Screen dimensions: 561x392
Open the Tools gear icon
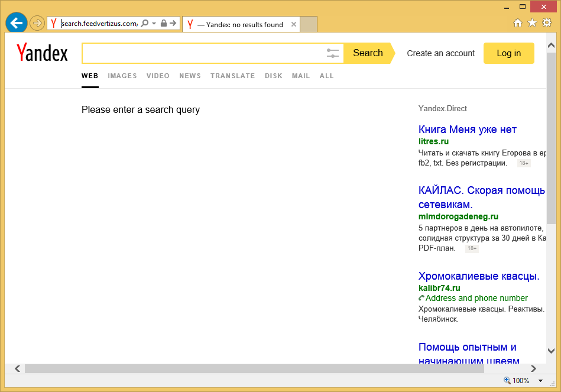click(x=547, y=23)
